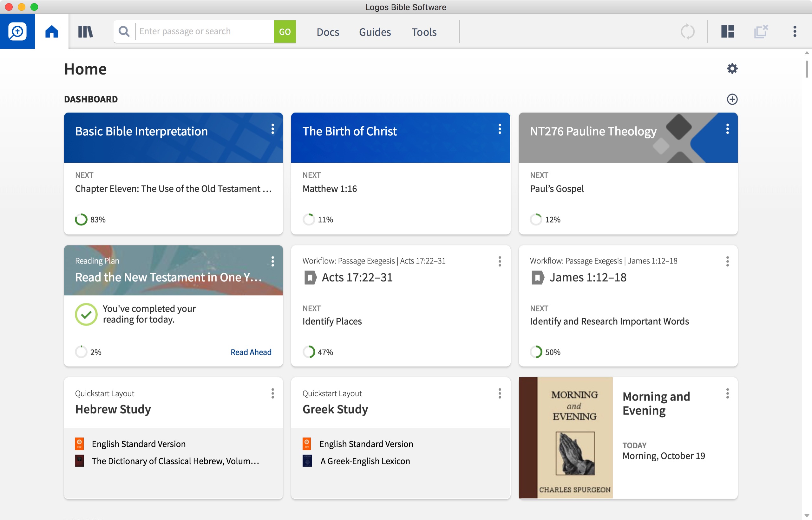Click Dictionary of Classical Hebrew book icon
The image size is (812, 520).
[x=79, y=461]
